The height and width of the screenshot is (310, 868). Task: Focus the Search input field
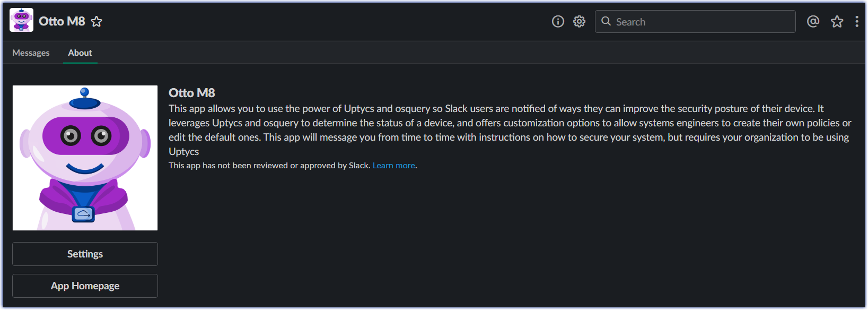tap(695, 22)
